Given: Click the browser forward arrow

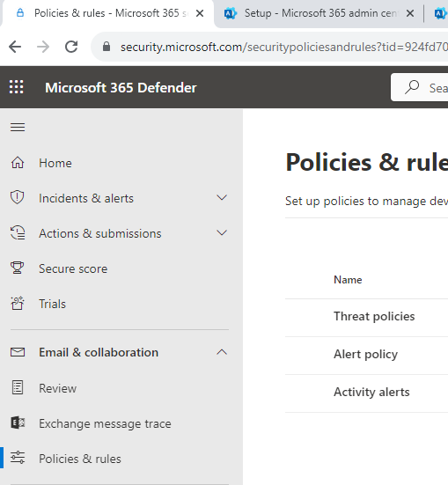Looking at the screenshot, I should pyautogui.click(x=43, y=47).
